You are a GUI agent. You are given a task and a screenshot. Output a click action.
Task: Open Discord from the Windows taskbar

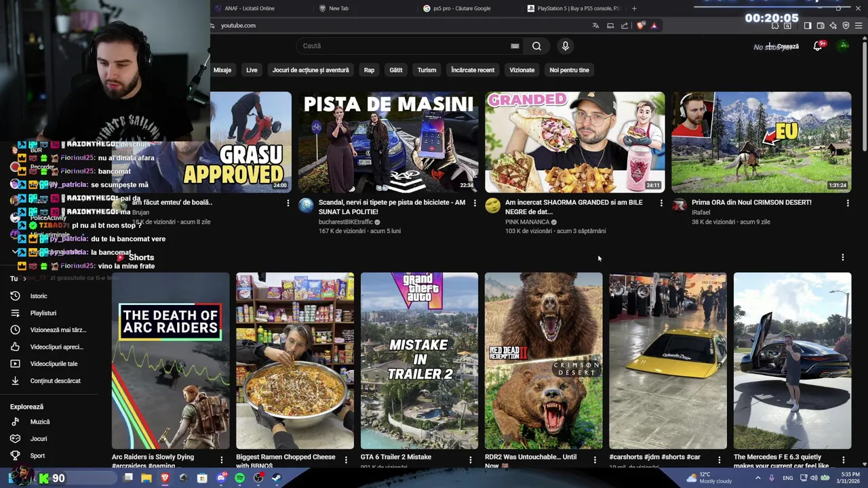pos(221,478)
